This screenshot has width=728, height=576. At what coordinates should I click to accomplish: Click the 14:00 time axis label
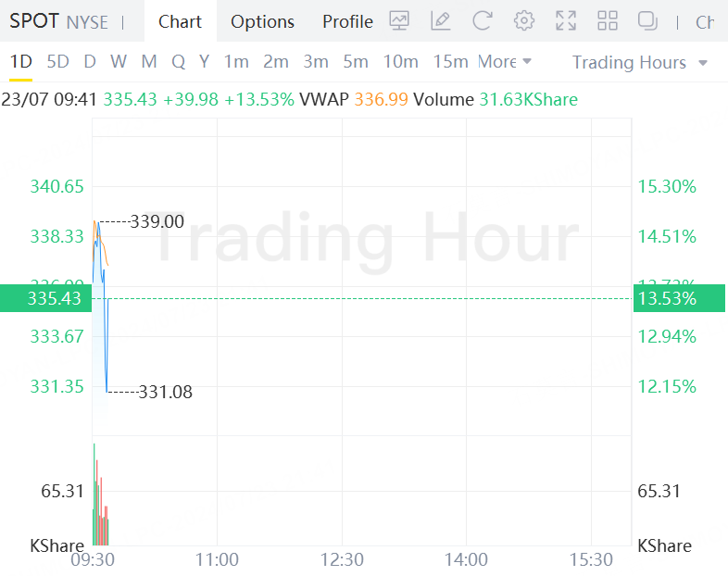coord(466,559)
